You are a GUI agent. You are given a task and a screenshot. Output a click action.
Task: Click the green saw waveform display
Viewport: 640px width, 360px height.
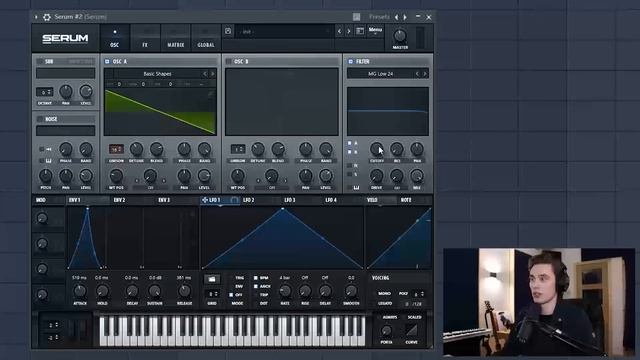tap(160, 111)
